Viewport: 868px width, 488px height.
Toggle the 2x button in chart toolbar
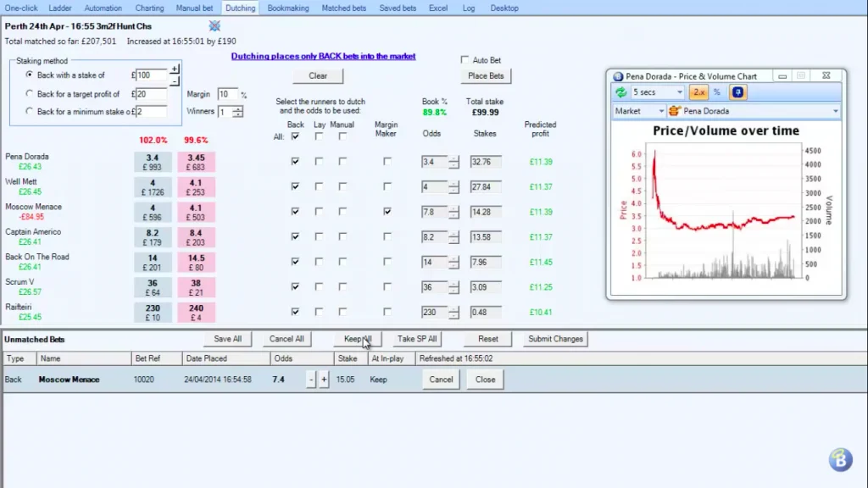[698, 92]
